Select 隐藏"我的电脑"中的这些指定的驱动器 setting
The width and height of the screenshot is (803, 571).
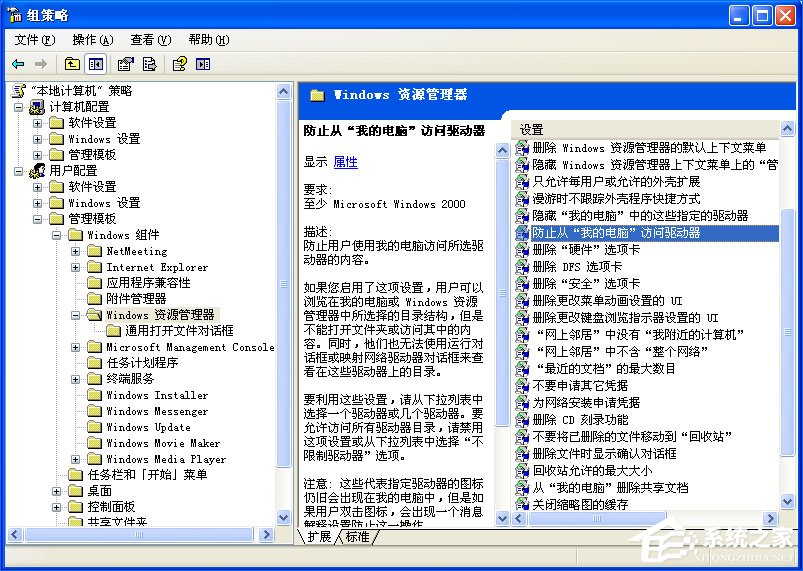coord(640,216)
